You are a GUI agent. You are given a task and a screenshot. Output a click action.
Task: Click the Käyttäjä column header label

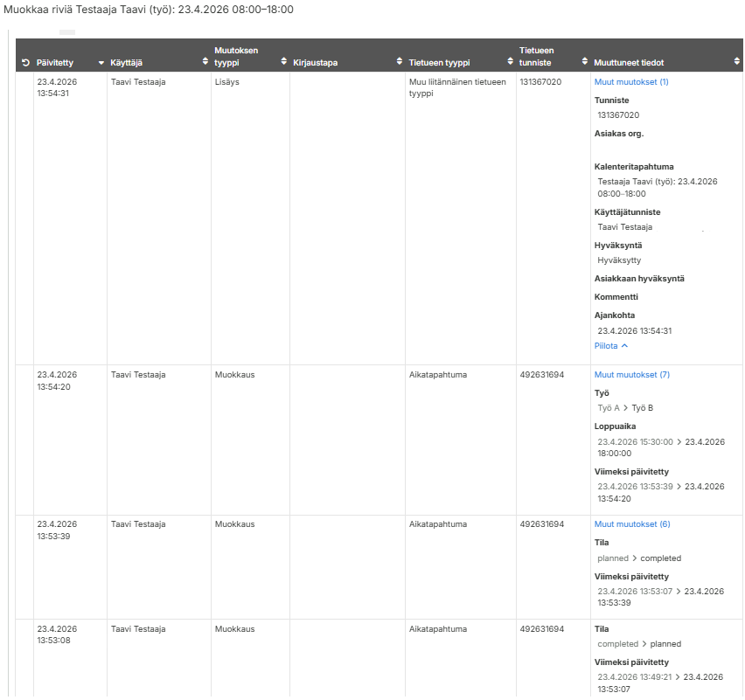pos(127,63)
